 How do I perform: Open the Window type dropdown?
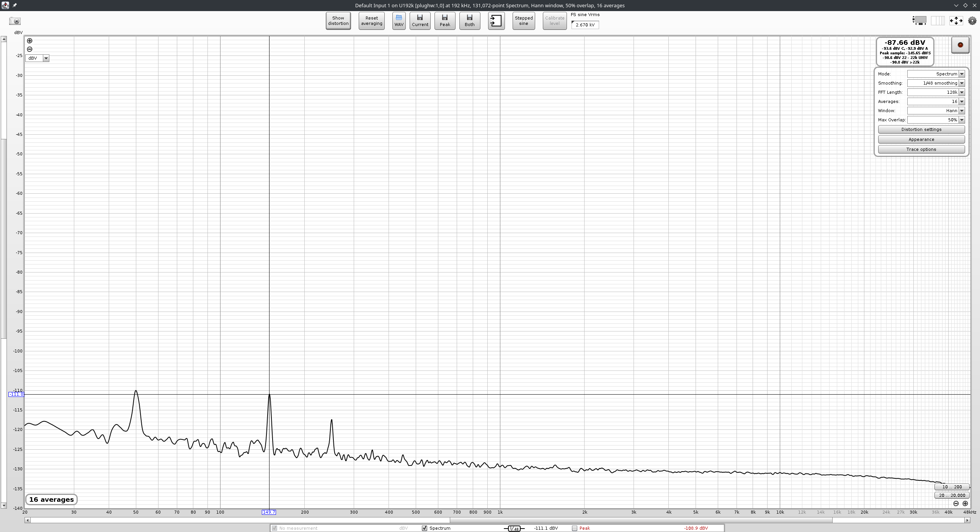(x=936, y=111)
